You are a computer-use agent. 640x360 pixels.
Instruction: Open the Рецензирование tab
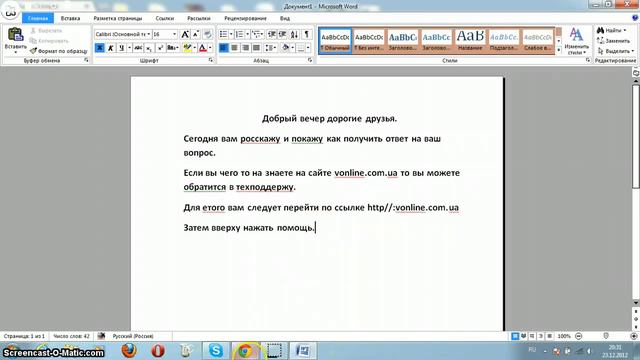[x=245, y=18]
